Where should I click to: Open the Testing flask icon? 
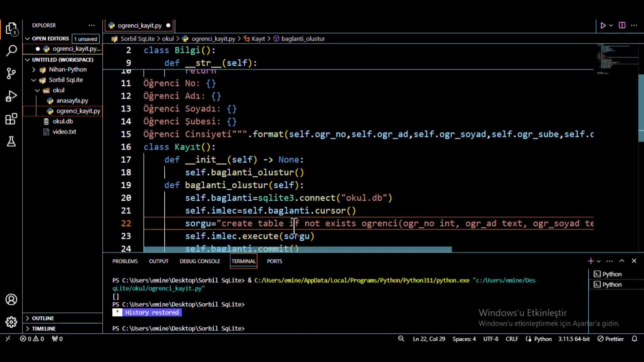tap(11, 141)
